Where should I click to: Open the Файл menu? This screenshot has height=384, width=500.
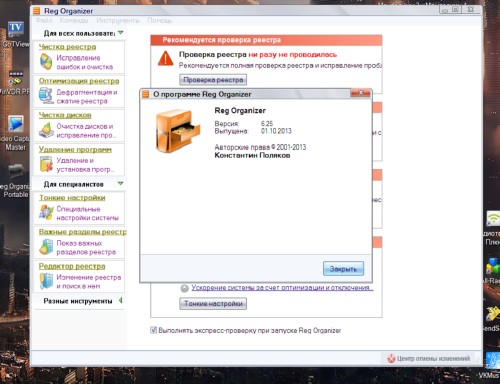(x=44, y=20)
